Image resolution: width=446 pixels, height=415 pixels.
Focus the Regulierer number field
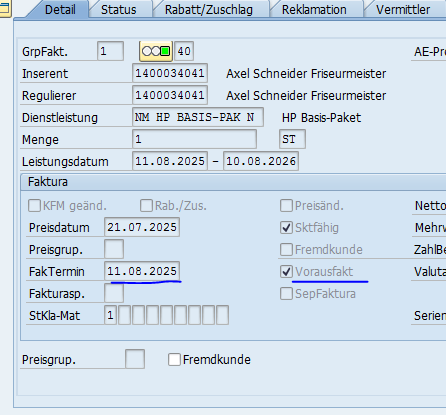tap(170, 95)
